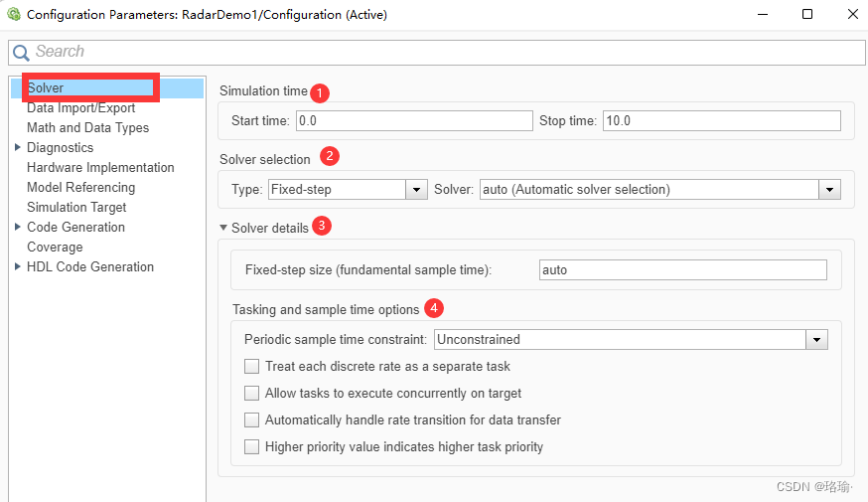Select Data Import/Export in the tree

click(x=80, y=108)
